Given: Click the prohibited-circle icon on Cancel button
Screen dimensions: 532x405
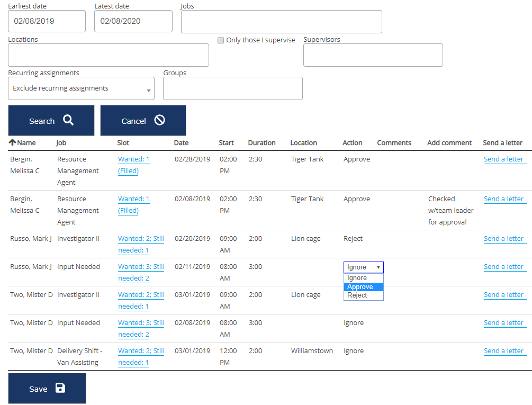Looking at the screenshot, I should click(159, 120).
